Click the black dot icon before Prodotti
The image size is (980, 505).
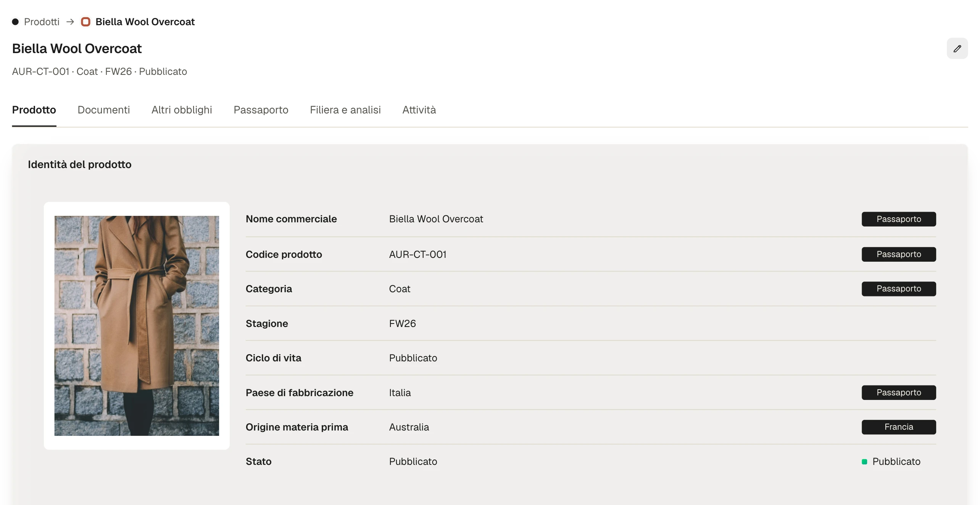(x=15, y=22)
